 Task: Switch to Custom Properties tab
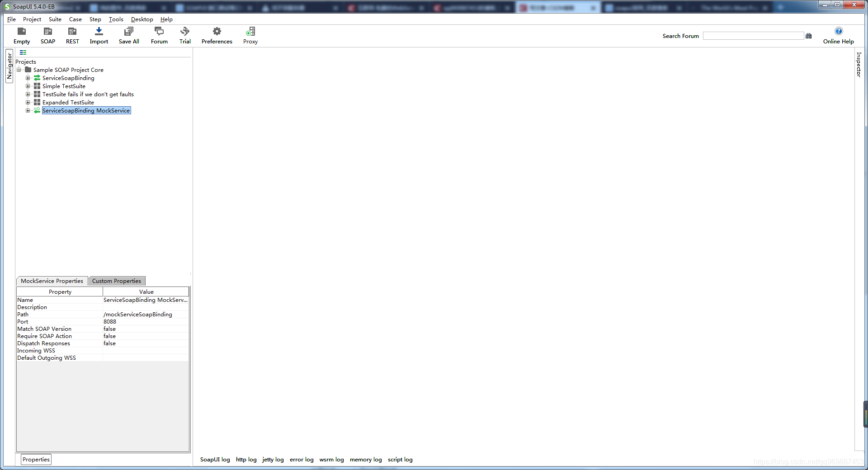[x=117, y=281]
